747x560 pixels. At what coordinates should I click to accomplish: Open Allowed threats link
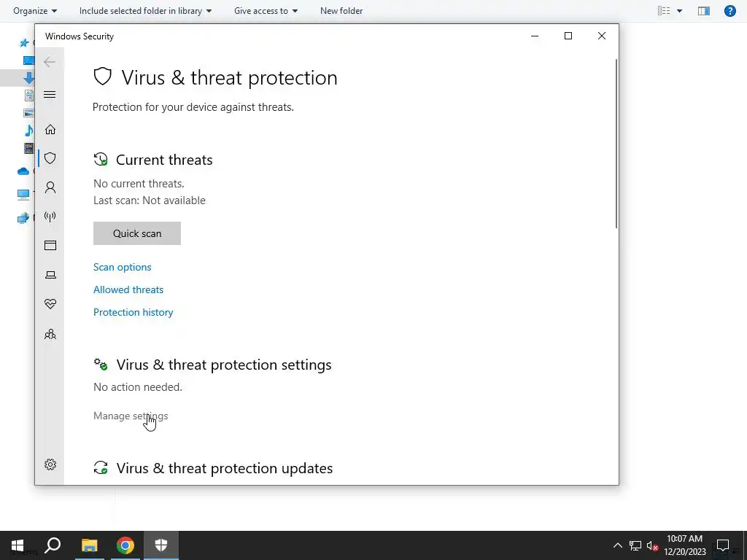coord(128,289)
